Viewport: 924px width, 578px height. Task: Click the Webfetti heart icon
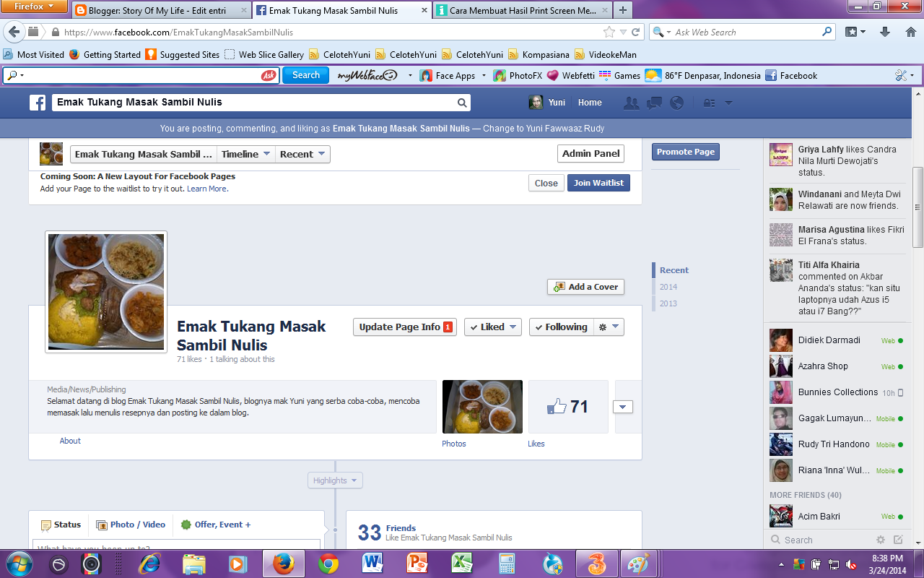tap(553, 75)
